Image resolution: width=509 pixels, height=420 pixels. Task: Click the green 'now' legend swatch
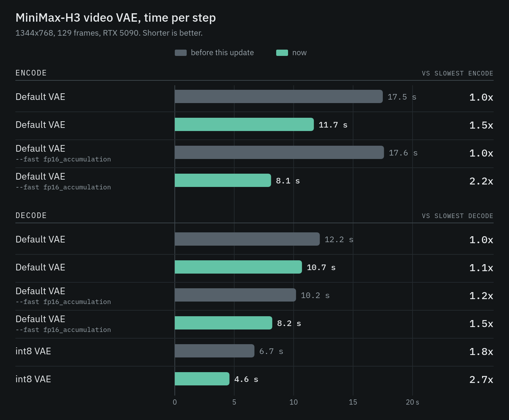(282, 53)
